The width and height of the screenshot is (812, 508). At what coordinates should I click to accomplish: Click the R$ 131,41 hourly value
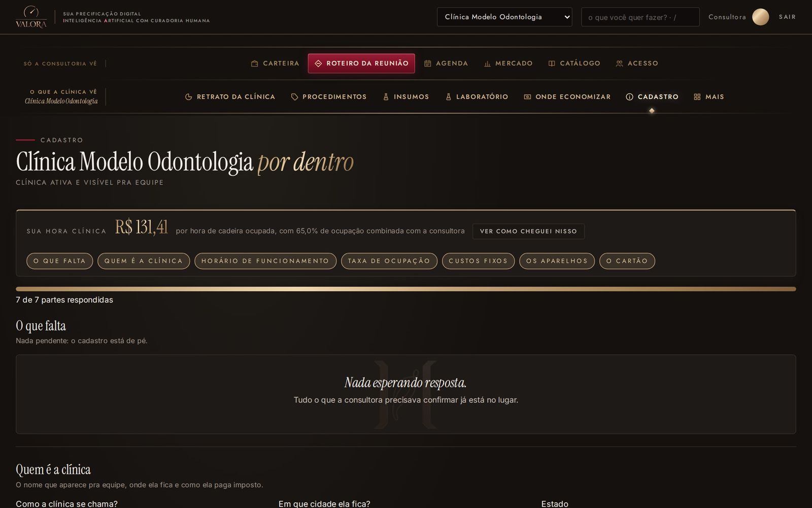[142, 227]
